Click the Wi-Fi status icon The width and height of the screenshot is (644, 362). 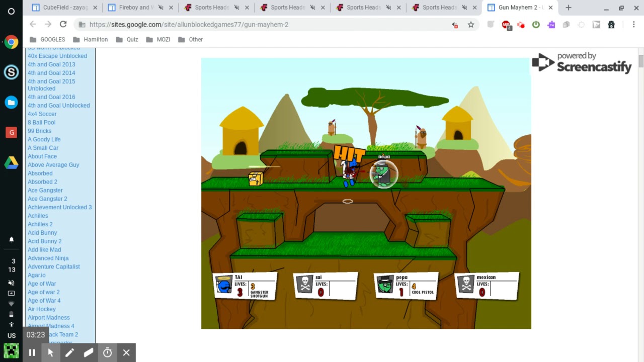click(12, 304)
